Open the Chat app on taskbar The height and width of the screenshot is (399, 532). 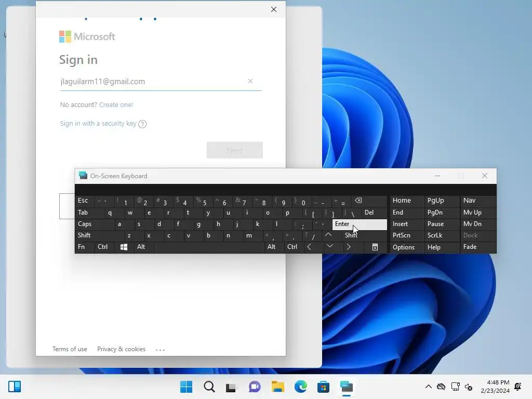click(255, 387)
